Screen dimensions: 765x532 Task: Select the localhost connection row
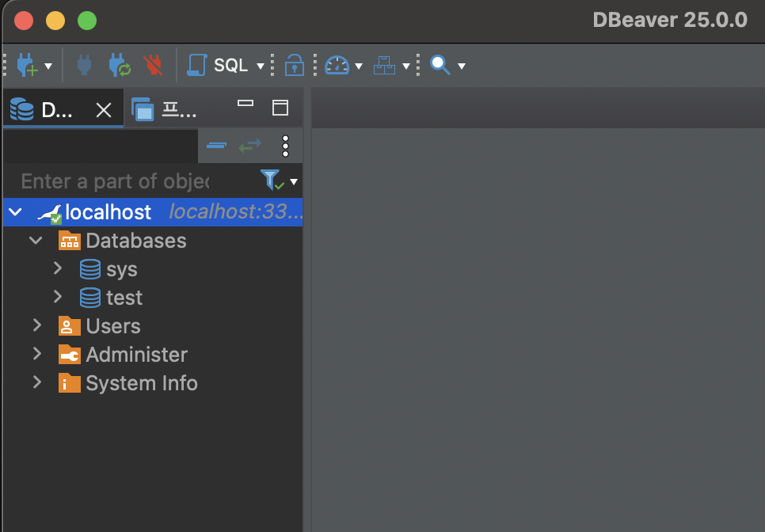153,212
